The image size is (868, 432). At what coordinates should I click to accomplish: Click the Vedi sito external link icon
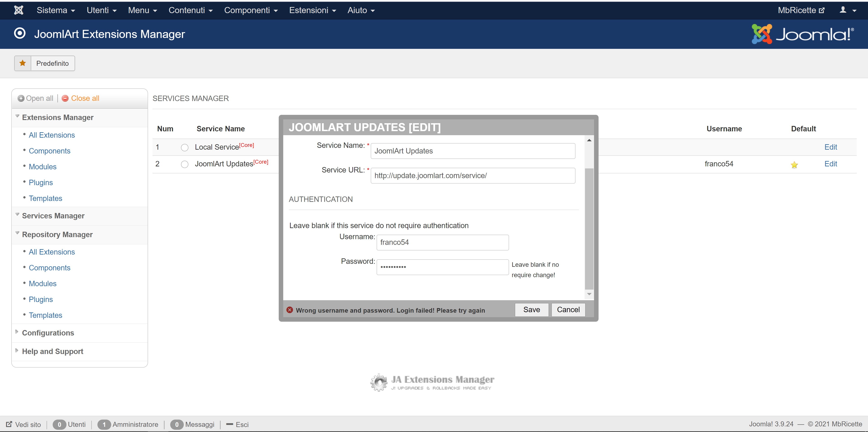(9, 424)
